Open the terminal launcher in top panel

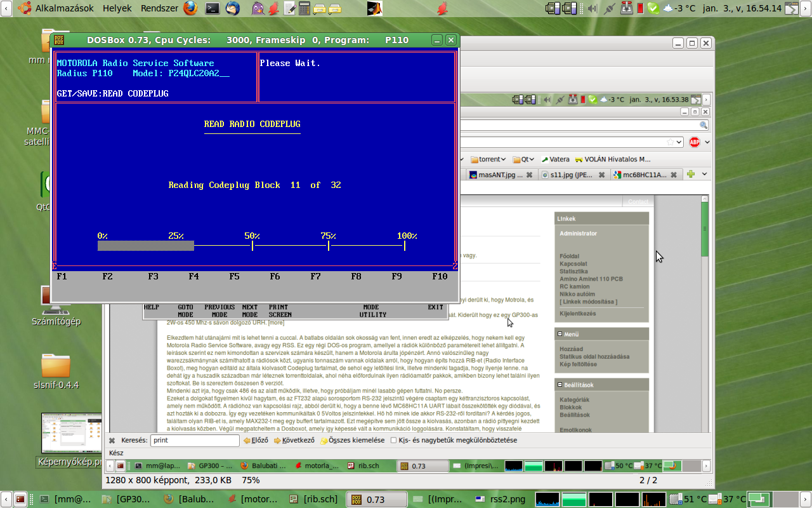click(213, 8)
